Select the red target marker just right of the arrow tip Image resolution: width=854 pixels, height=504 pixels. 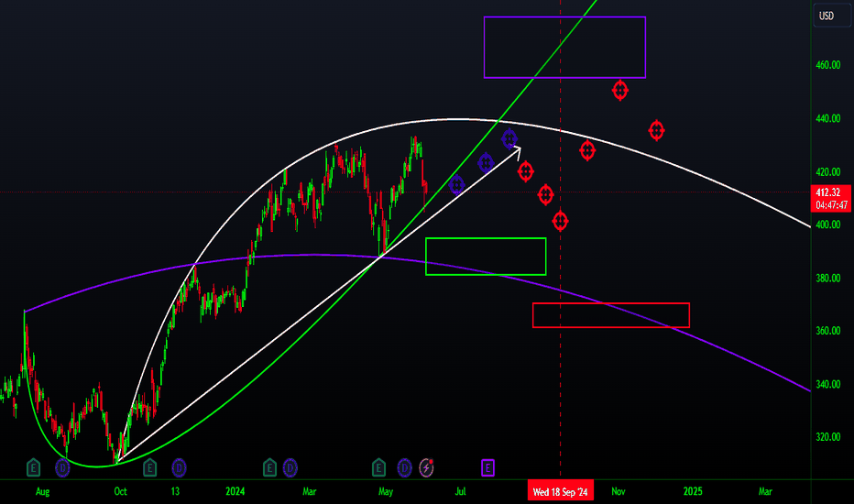526,172
